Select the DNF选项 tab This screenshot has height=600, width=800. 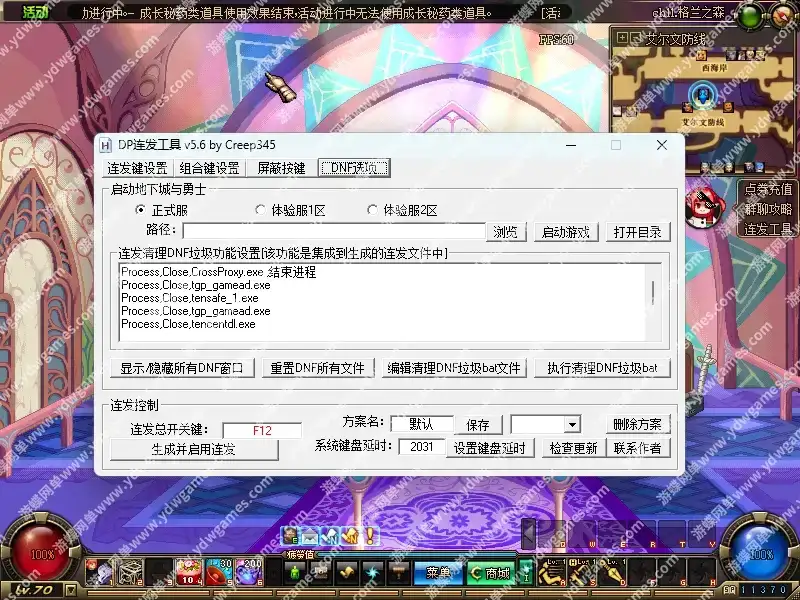coord(354,168)
